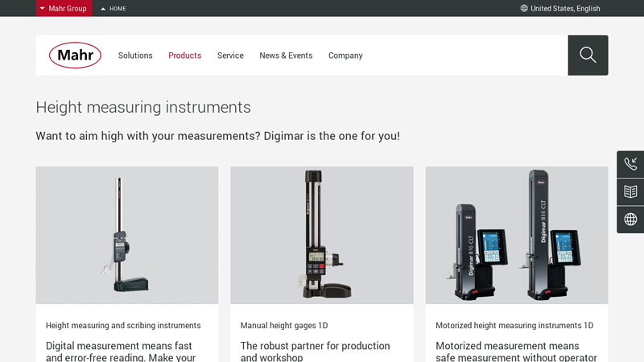The height and width of the screenshot is (362, 644).
Task: Click 'Digital measurement means fast' description
Action: (121, 352)
